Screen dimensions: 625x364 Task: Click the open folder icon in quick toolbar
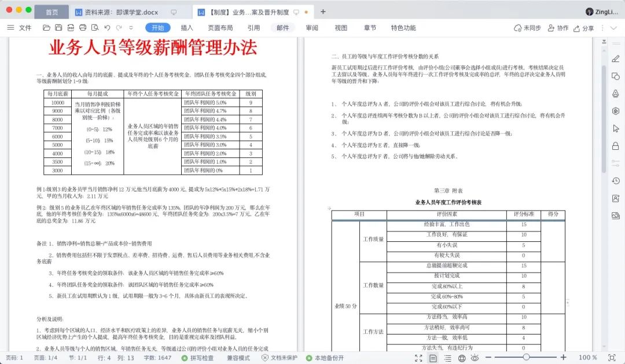tap(47, 28)
